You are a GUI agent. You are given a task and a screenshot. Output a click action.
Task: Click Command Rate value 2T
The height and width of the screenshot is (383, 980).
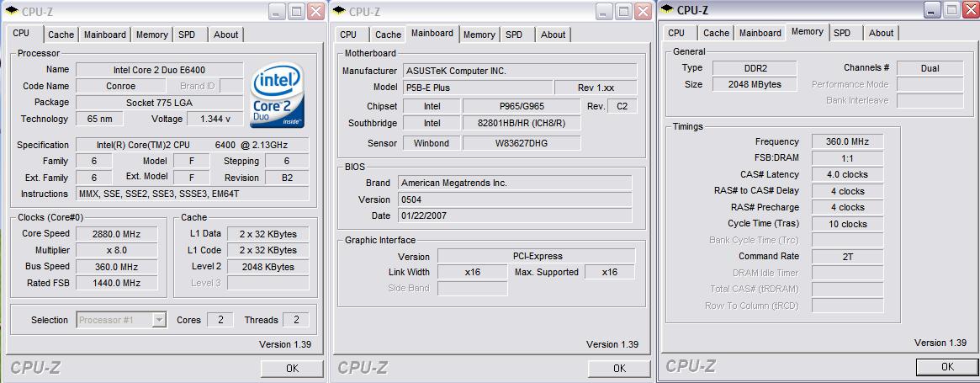pyautogui.click(x=847, y=257)
